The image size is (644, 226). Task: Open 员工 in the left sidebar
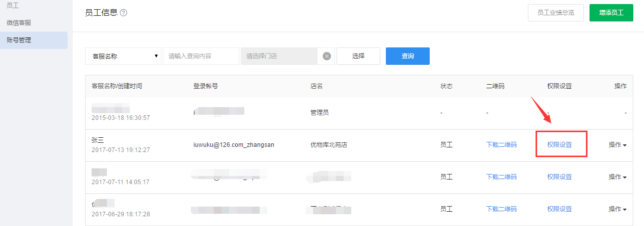(x=13, y=5)
